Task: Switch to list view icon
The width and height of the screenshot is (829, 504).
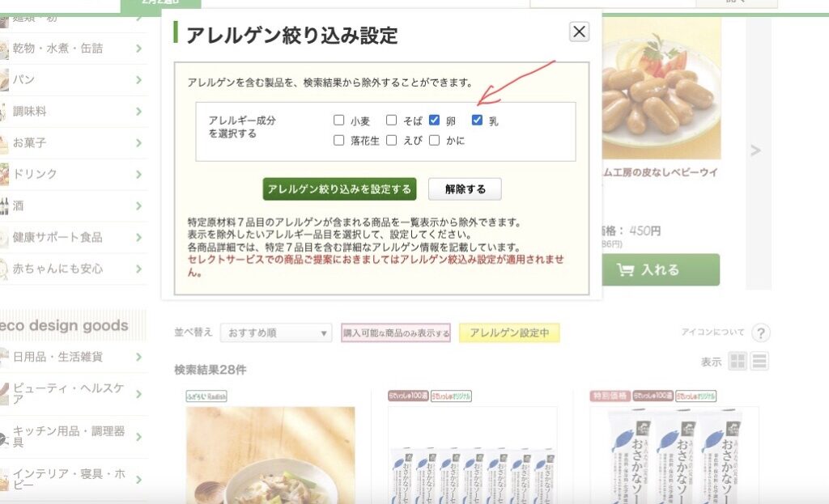Action: point(759,362)
